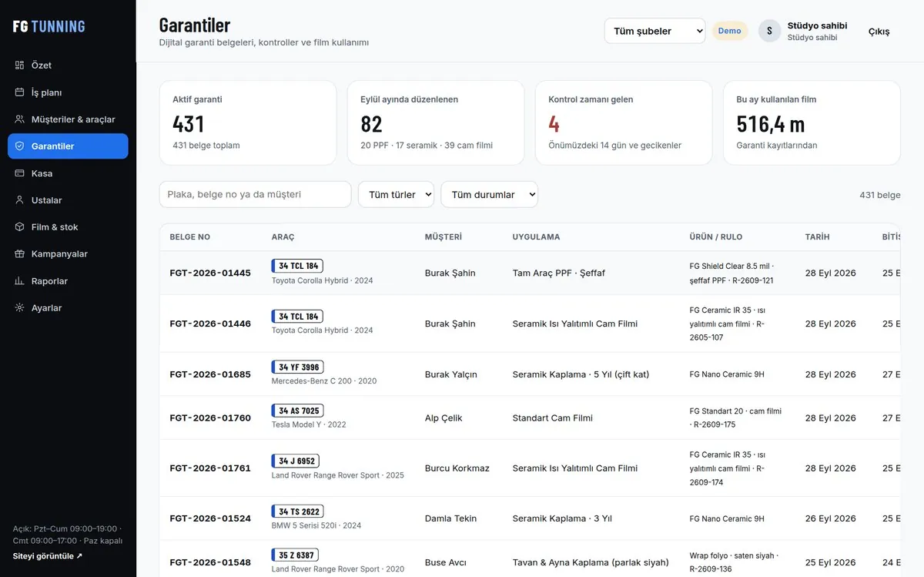Click the İş planı calendar icon
This screenshot has width=924, height=577.
tap(20, 92)
